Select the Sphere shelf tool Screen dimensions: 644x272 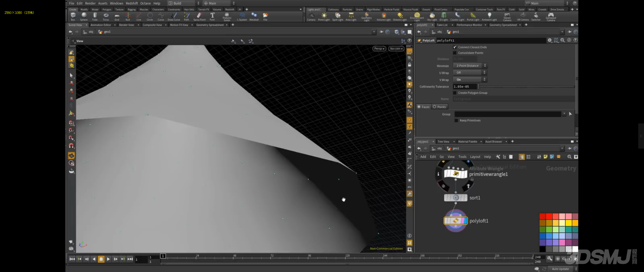pyautogui.click(x=84, y=17)
